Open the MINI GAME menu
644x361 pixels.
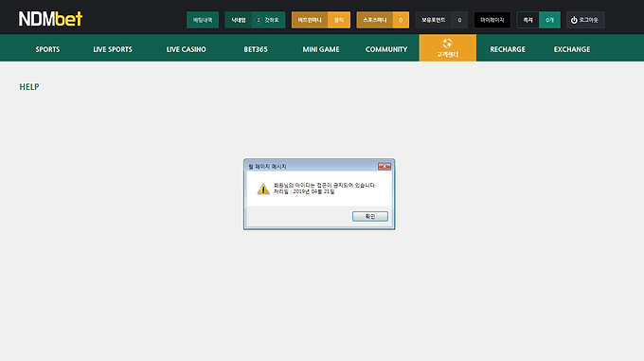click(321, 49)
